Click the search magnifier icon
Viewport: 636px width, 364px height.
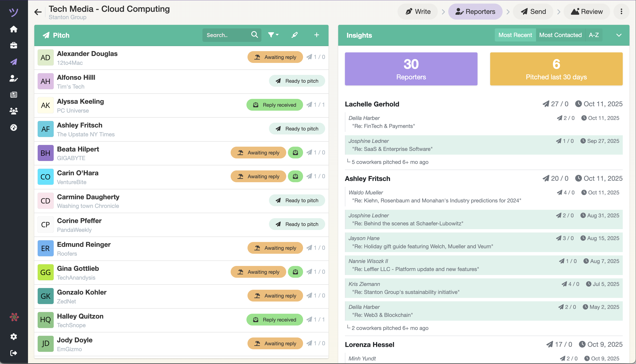pos(254,35)
